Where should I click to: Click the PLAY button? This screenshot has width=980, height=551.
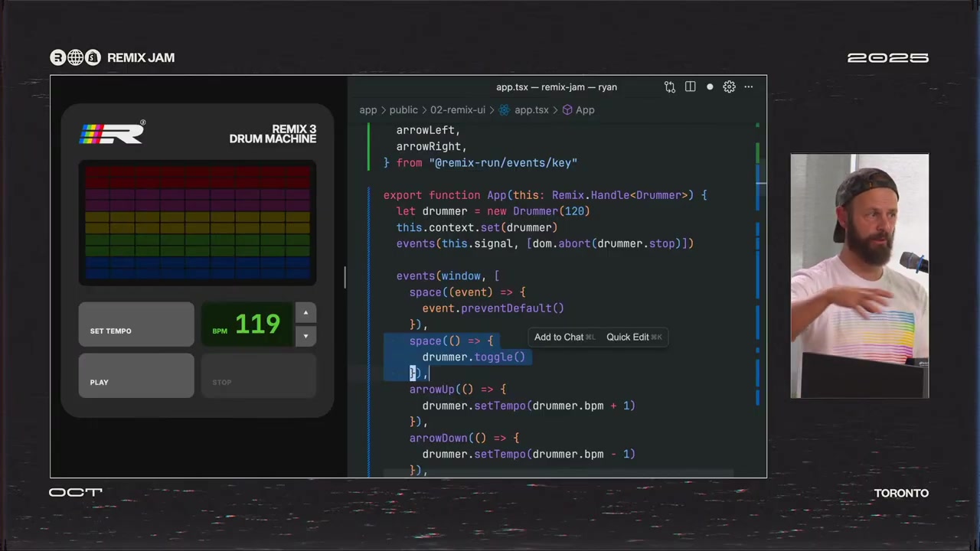(136, 376)
